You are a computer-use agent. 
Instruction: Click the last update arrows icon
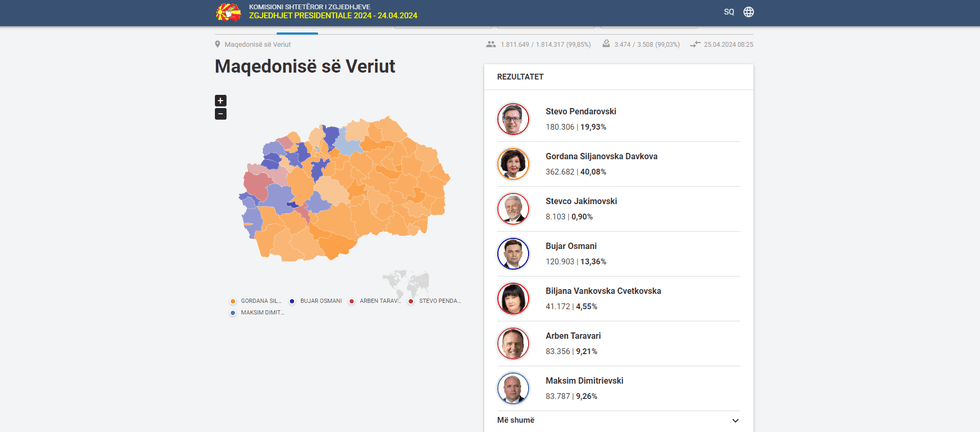click(695, 45)
